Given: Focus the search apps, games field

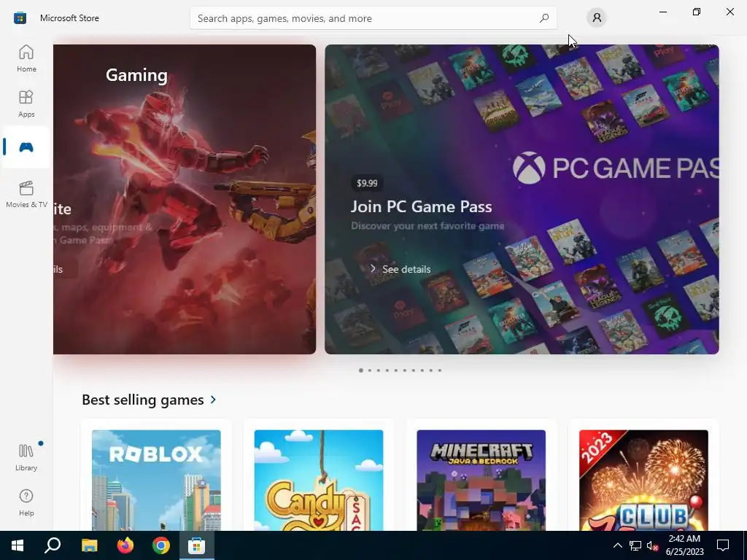Looking at the screenshot, I should pyautogui.click(x=373, y=18).
